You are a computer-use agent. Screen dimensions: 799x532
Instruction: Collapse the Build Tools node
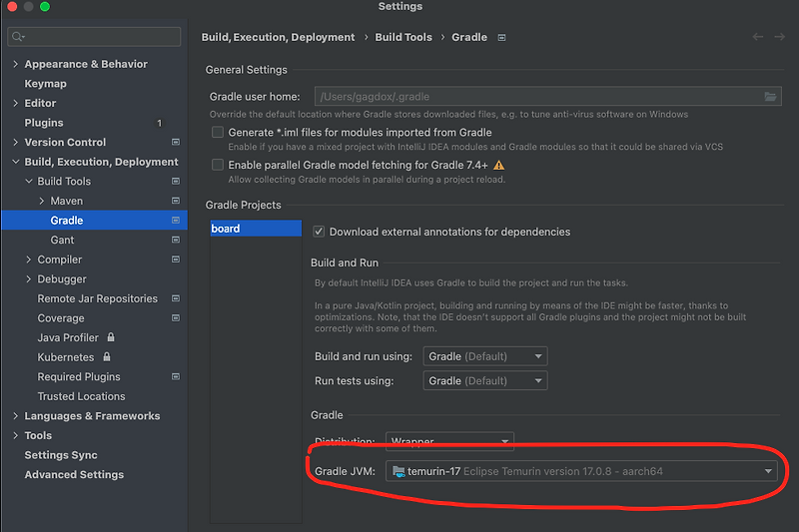(x=29, y=182)
